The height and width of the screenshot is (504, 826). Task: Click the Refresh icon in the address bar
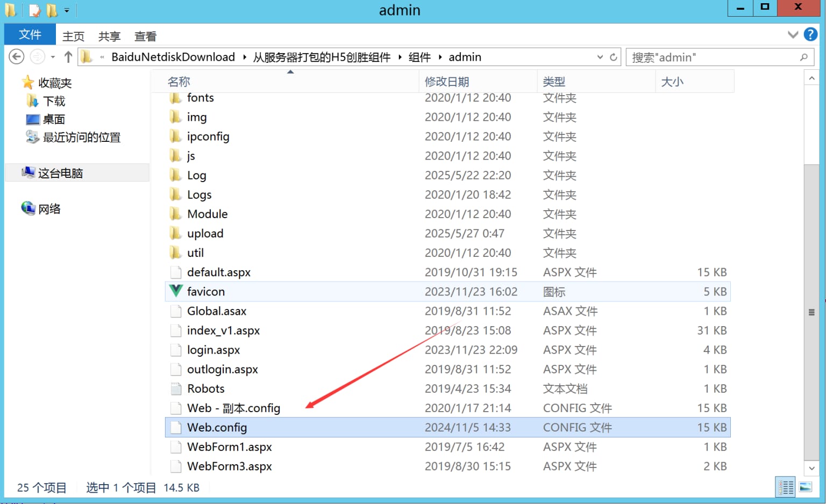click(614, 57)
